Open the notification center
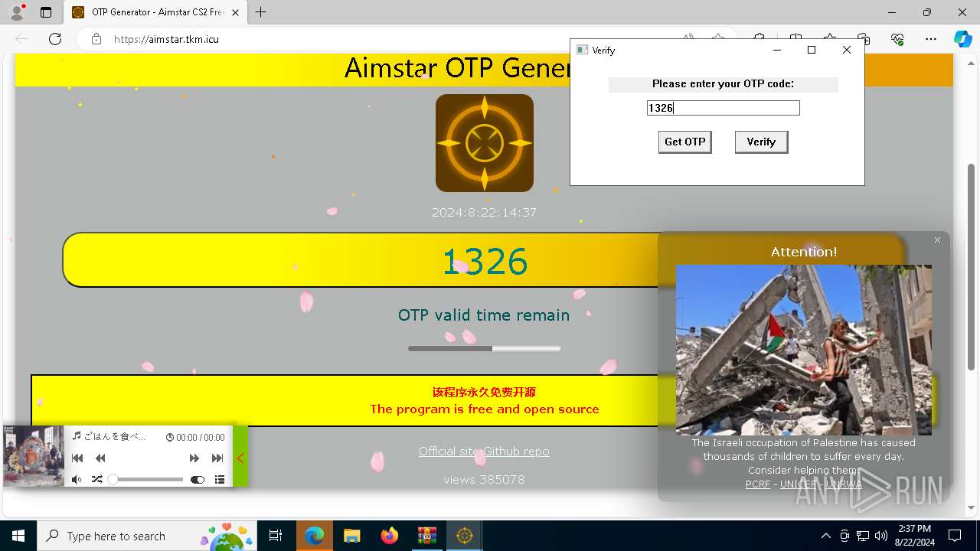Viewport: 980px width, 551px height. [955, 536]
